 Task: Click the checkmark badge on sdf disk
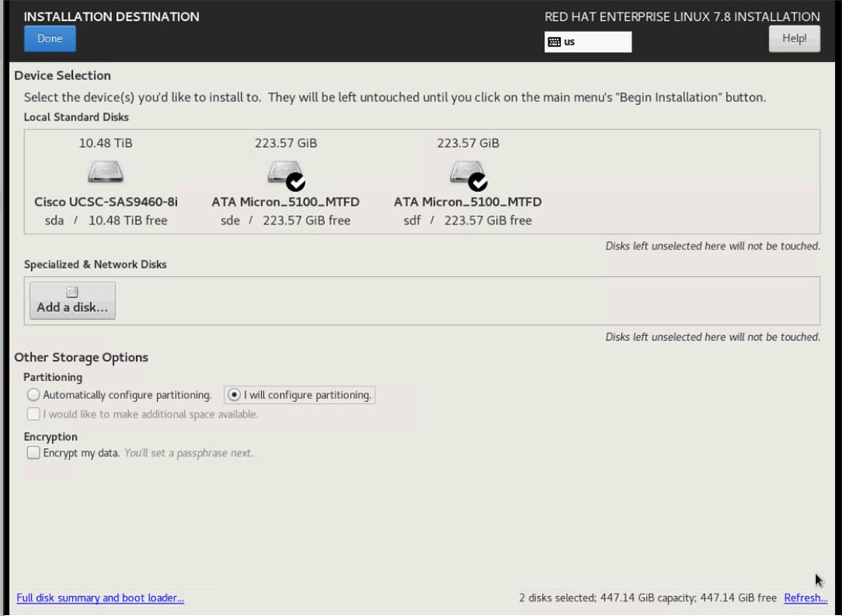tap(478, 182)
